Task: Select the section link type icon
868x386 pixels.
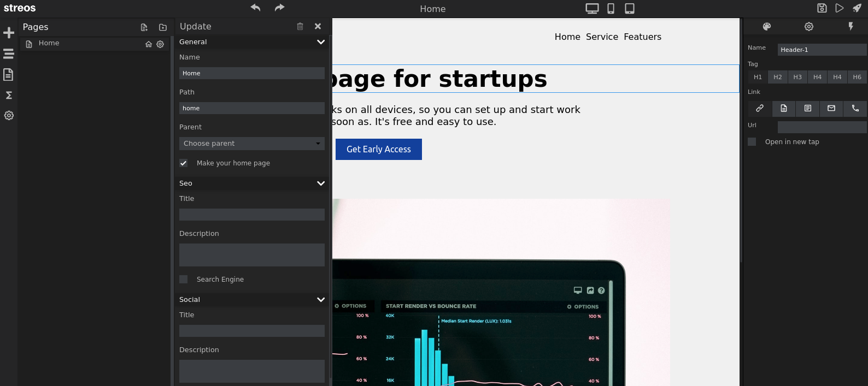Action: point(808,108)
